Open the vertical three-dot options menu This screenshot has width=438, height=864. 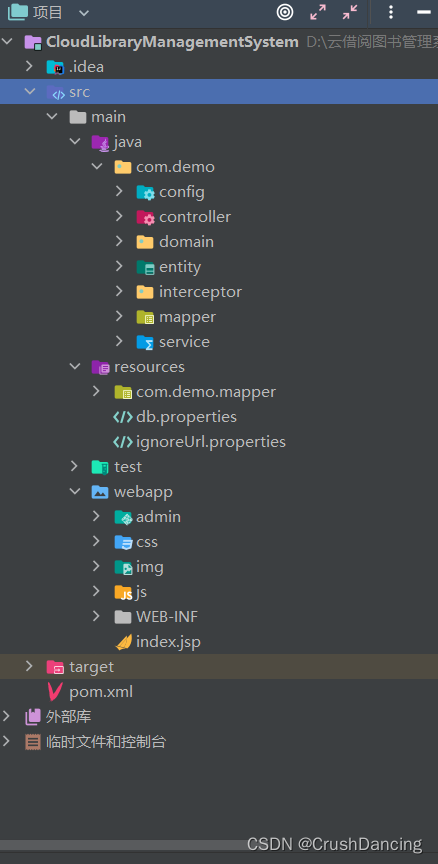(x=391, y=12)
